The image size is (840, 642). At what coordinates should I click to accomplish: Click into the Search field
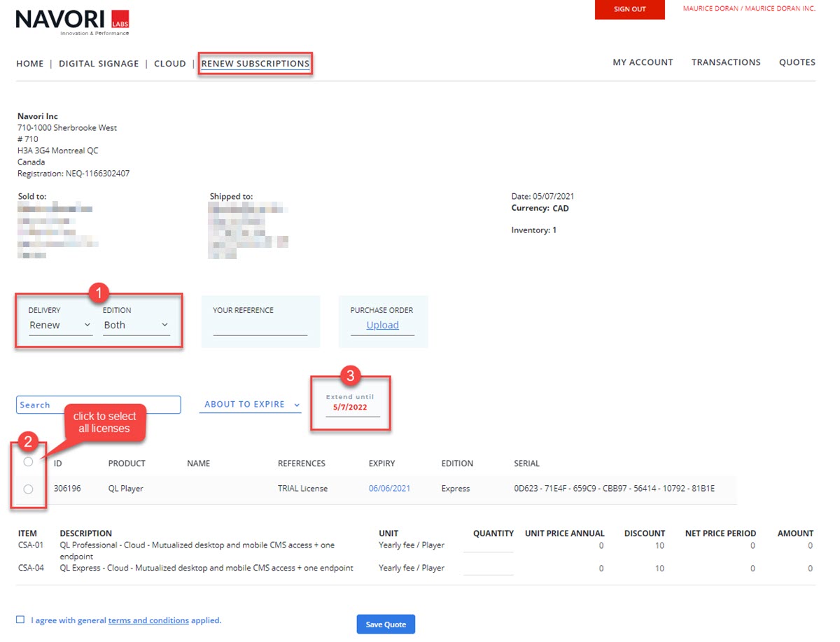pyautogui.click(x=99, y=405)
